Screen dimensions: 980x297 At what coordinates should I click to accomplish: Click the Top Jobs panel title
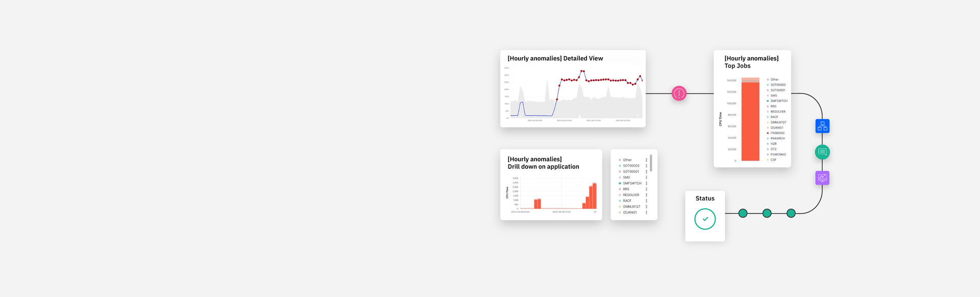point(751,62)
